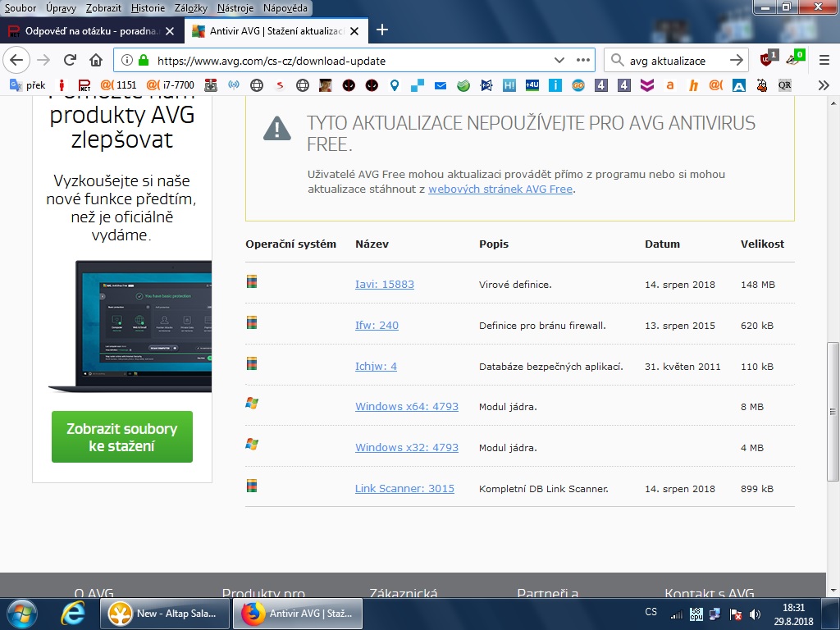The height and width of the screenshot is (630, 840).
Task: Open the orange 'h' bookmark icon
Action: tap(693, 85)
